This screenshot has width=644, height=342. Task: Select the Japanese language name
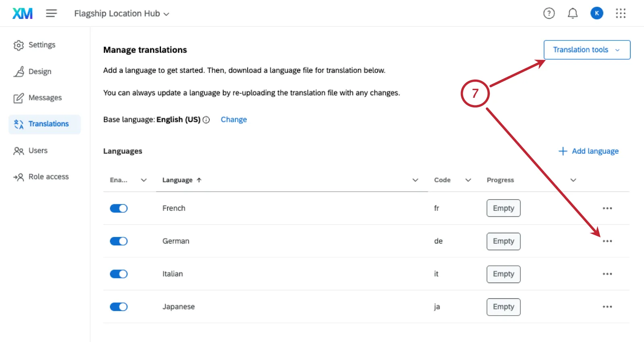click(x=179, y=307)
